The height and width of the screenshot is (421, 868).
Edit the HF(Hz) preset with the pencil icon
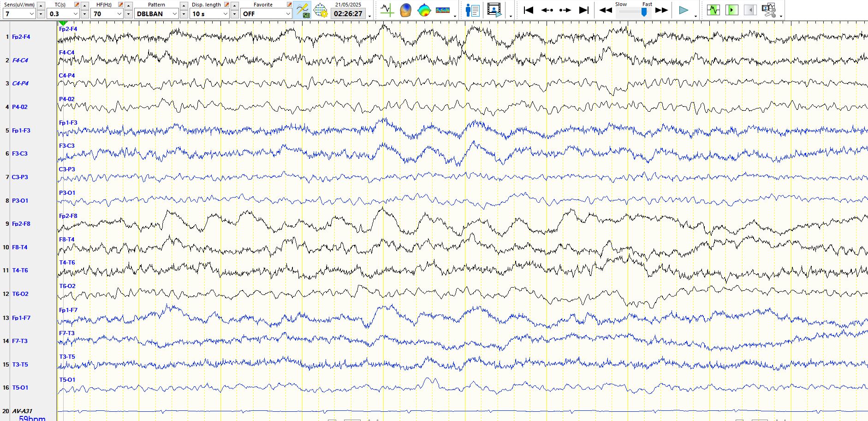pyautogui.click(x=120, y=4)
